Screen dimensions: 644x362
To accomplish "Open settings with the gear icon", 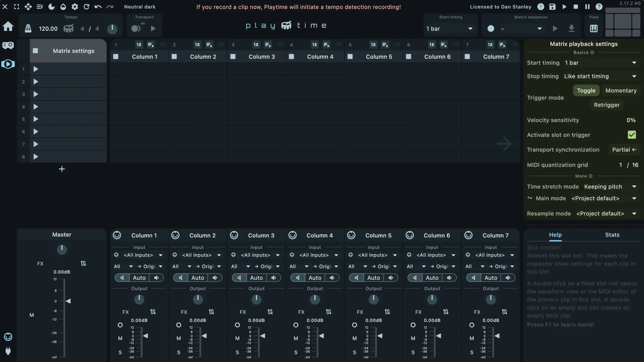I will (x=75, y=7).
